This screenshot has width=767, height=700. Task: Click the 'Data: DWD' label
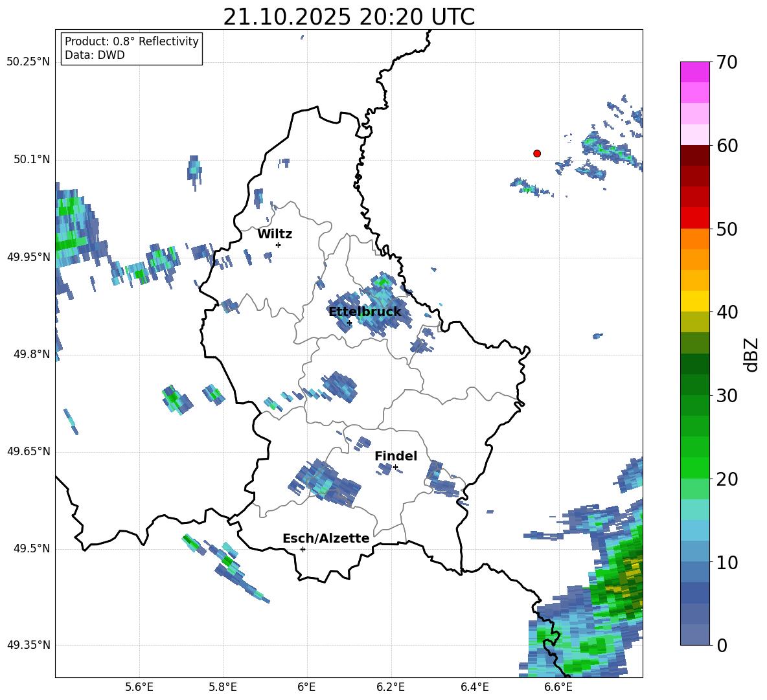pyautogui.click(x=95, y=55)
